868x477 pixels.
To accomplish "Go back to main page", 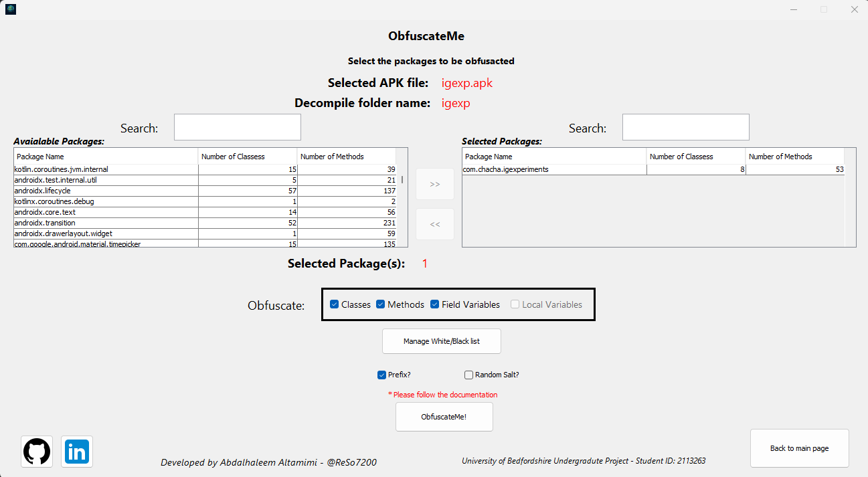I will [x=799, y=448].
